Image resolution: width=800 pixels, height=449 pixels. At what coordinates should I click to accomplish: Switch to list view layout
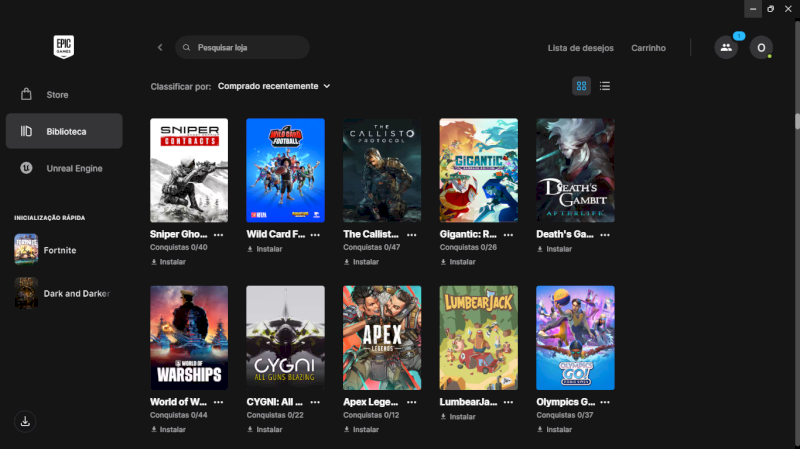click(x=605, y=86)
